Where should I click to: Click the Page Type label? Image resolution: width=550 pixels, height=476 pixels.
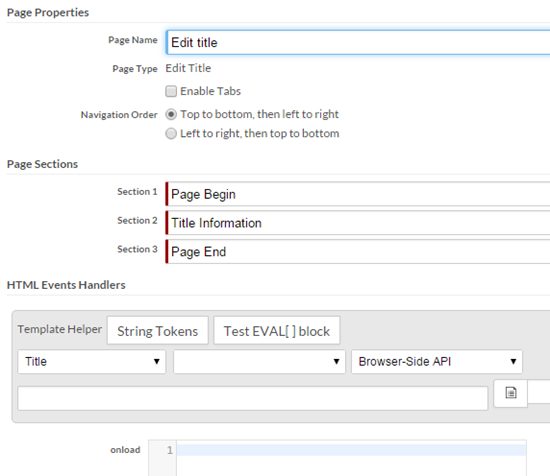(135, 69)
